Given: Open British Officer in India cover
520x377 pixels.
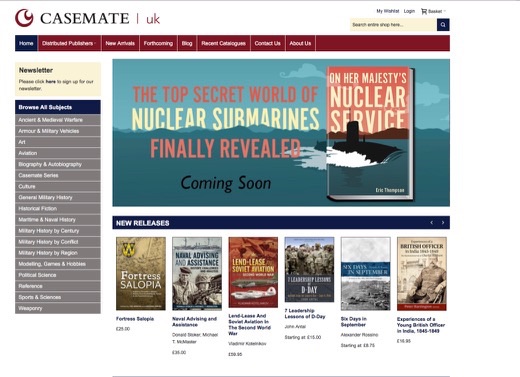Looking at the screenshot, I should coord(422,274).
